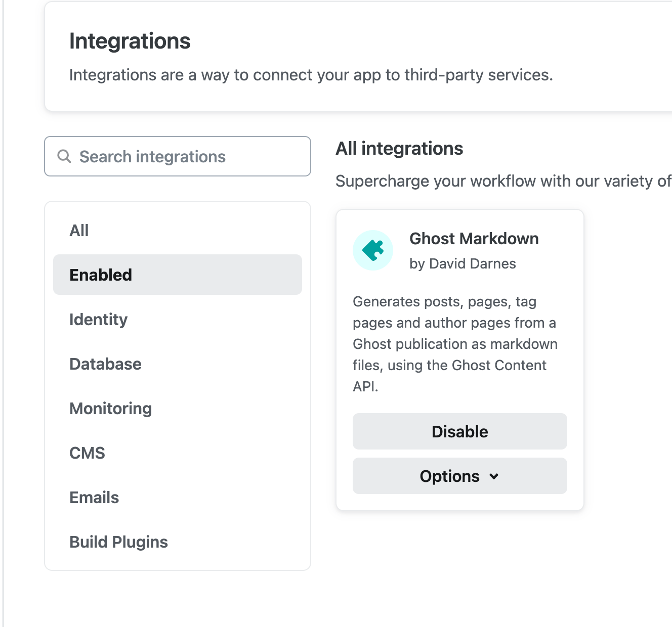Click the Ghost Markdown description text
The image size is (672, 627).
[454, 344]
